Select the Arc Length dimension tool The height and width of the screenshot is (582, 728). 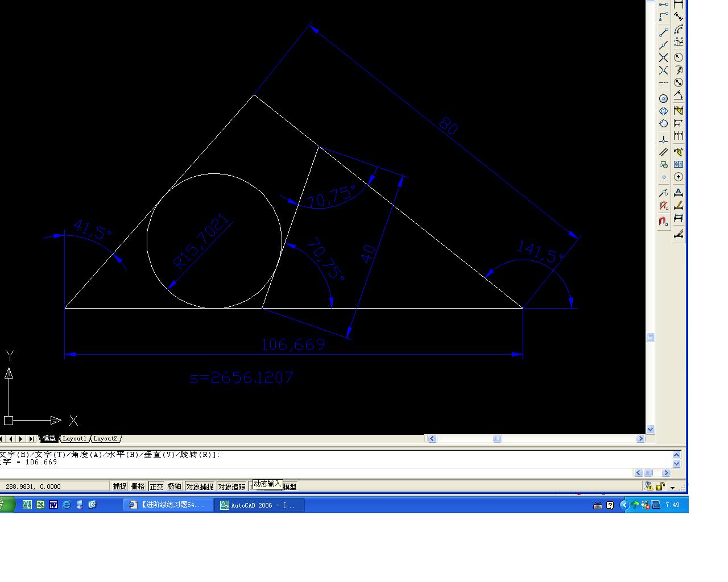click(679, 29)
